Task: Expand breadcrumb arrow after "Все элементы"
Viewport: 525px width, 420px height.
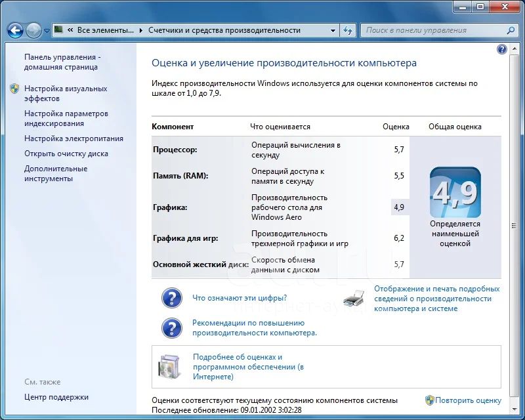Action: click(x=141, y=30)
